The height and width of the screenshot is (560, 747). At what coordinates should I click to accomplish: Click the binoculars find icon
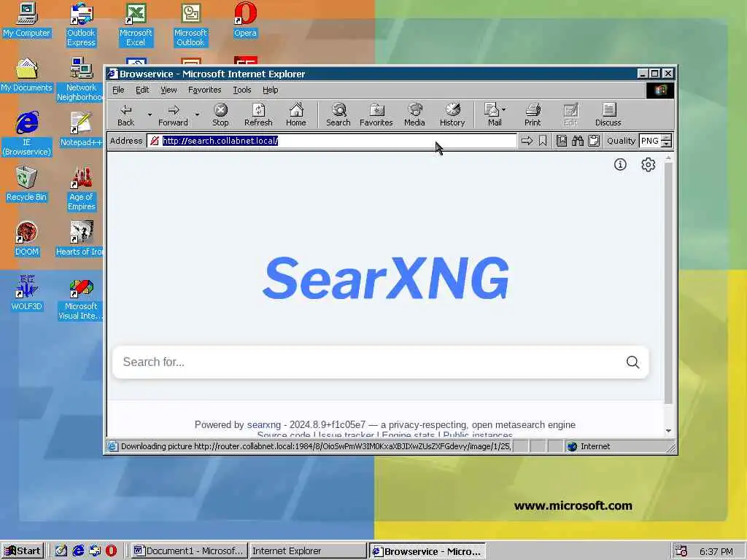coord(578,141)
